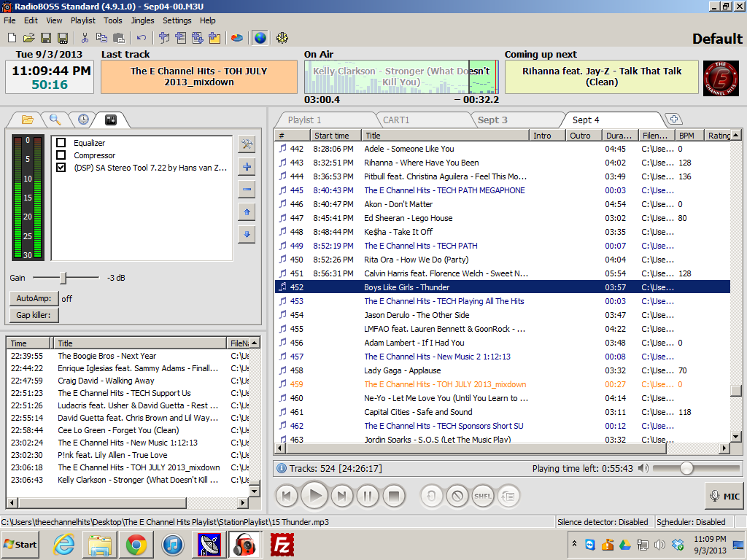This screenshot has width=747, height=560.
Task: Click the playlist vertical scrollbar down arrow
Action: [x=736, y=436]
